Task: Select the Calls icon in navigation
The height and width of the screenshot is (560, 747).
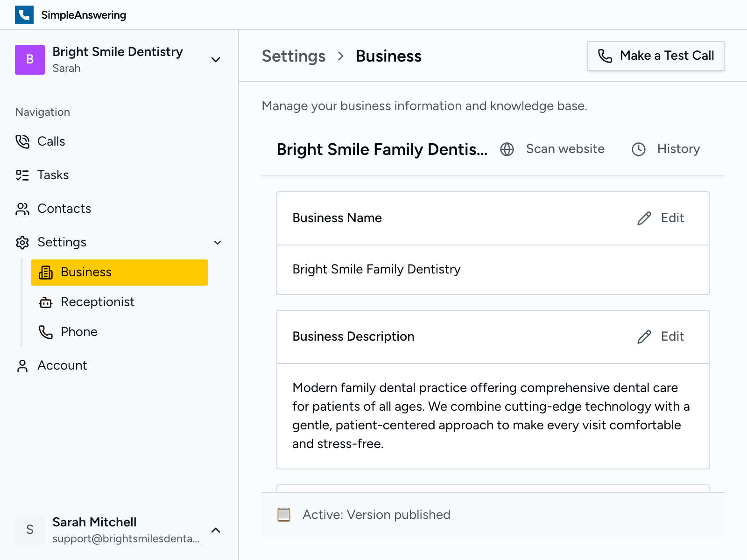Action: [x=22, y=141]
